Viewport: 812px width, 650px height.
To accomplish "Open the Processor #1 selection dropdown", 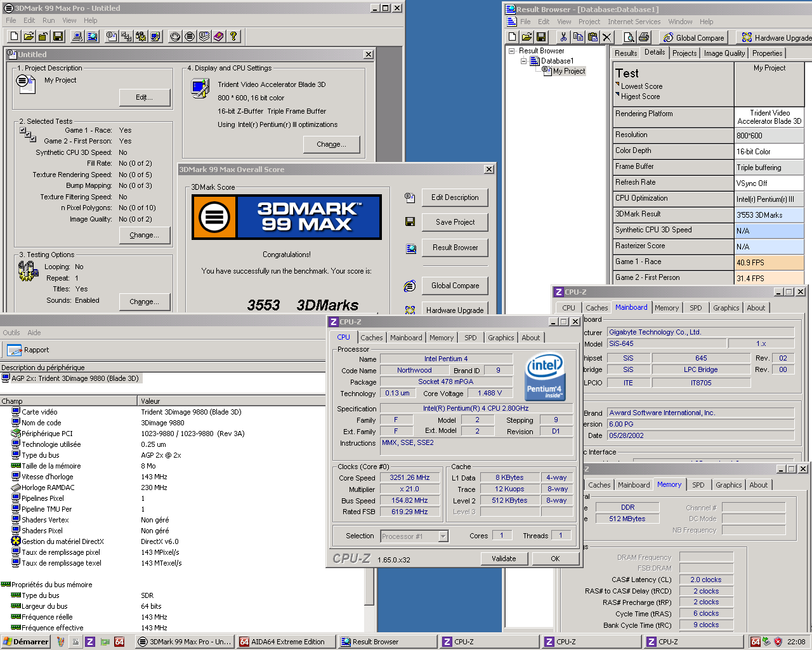I will [x=443, y=536].
